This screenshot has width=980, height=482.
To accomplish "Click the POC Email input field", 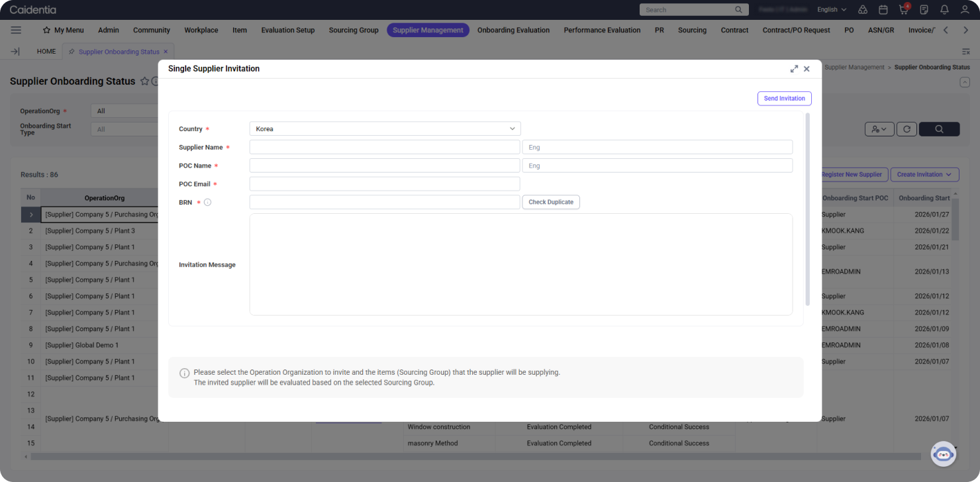I will point(385,184).
